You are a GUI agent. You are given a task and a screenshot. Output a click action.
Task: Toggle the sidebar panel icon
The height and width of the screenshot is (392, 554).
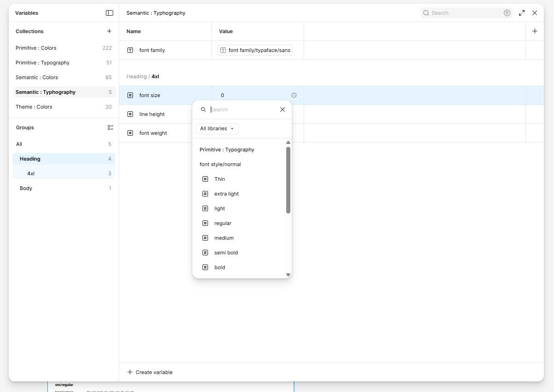(109, 13)
